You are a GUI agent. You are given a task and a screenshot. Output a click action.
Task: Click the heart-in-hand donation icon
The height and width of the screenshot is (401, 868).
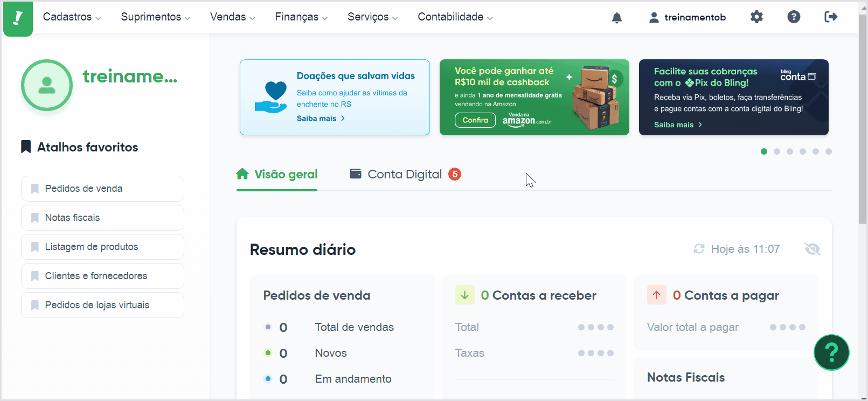coord(271,97)
